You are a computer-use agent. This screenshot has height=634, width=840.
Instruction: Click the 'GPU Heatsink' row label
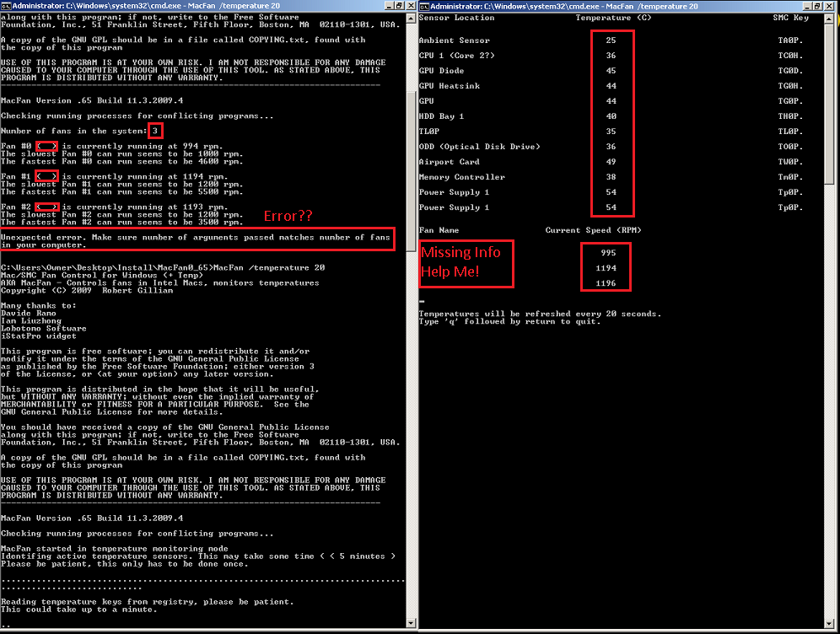coord(449,86)
